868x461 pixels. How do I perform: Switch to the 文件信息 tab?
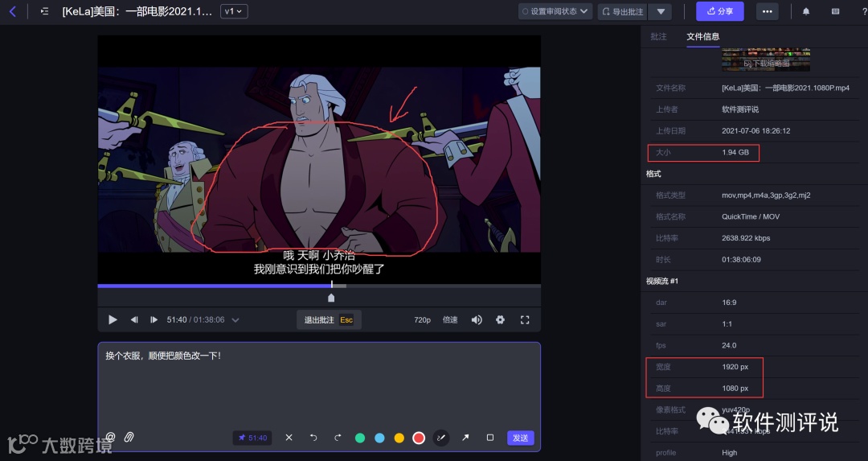[x=703, y=36]
